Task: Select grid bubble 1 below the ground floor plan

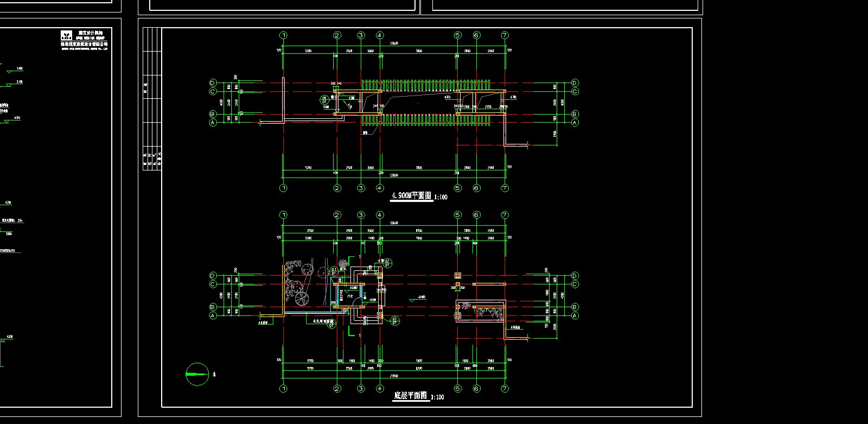Action: (283, 389)
